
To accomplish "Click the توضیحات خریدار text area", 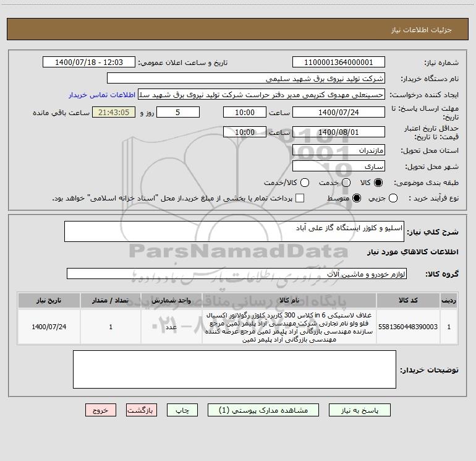I will click(x=234, y=369).
